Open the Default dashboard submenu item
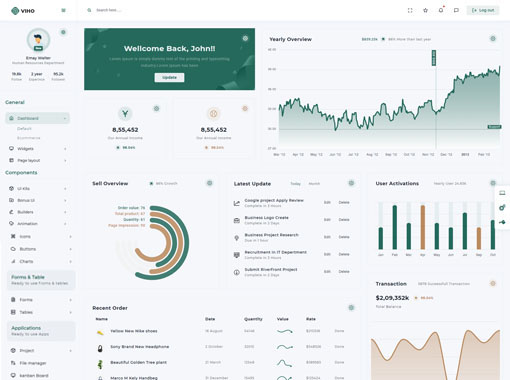Viewport: 510px width, 380px height. pos(24,129)
